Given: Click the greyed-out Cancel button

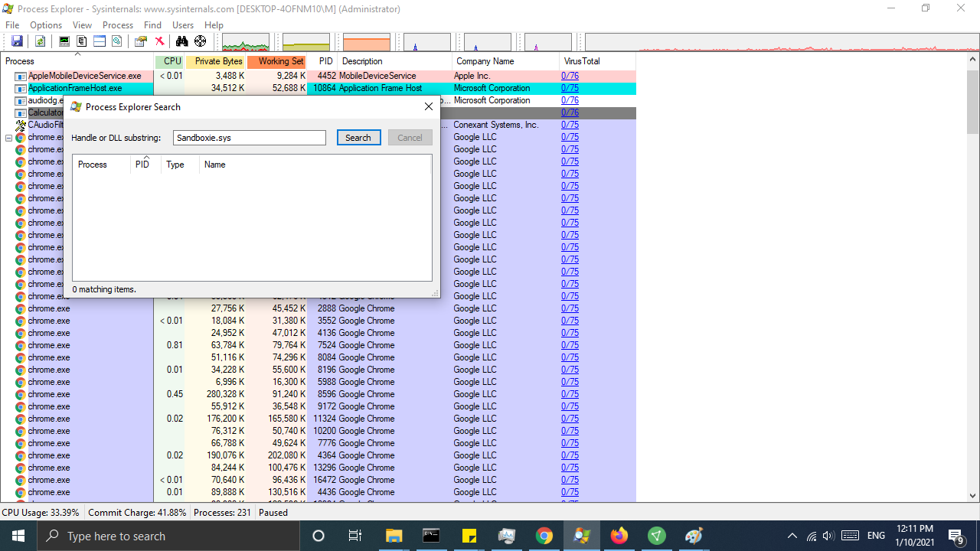Looking at the screenshot, I should [x=410, y=138].
